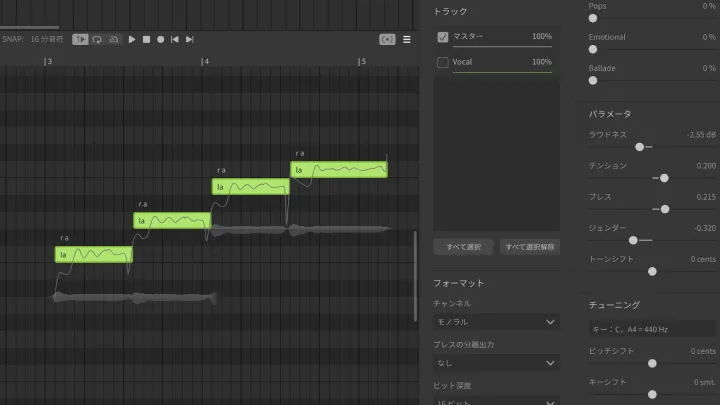Click the ラウドネス -2.55 dB value
Image resolution: width=720 pixels, height=405 pixels.
[701, 135]
